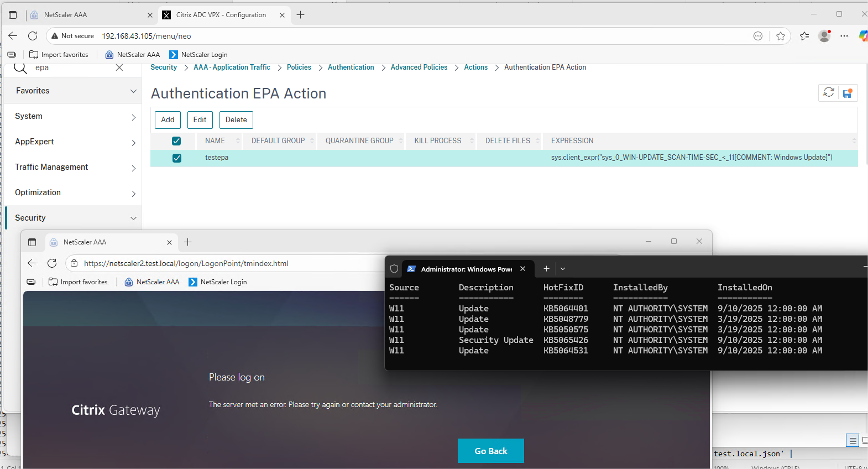The height and width of the screenshot is (469, 868).
Task: Uncheck the testepa row checkbox
Action: click(x=177, y=158)
